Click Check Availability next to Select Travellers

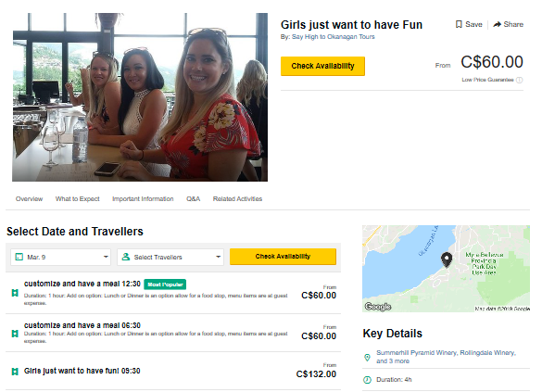point(283,257)
